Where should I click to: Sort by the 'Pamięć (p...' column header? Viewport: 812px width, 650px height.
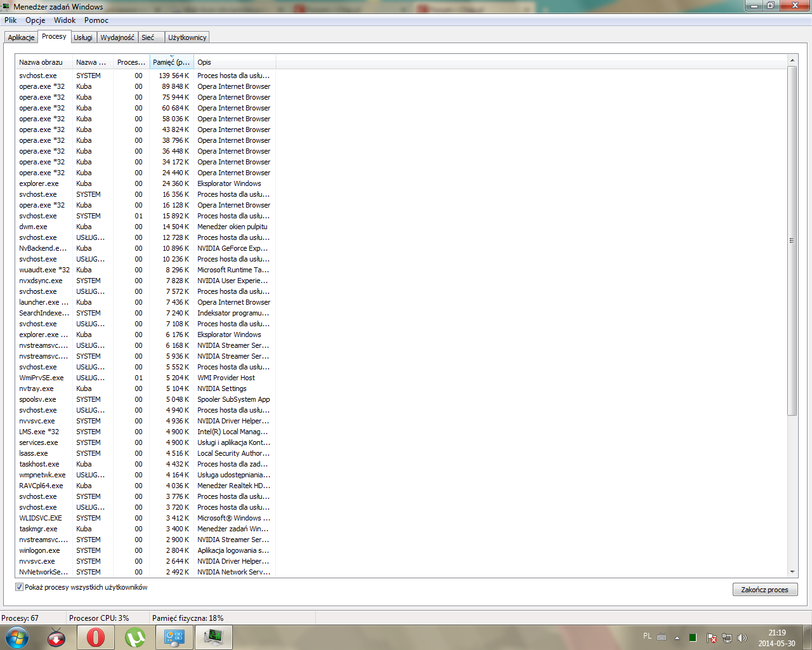[171, 62]
